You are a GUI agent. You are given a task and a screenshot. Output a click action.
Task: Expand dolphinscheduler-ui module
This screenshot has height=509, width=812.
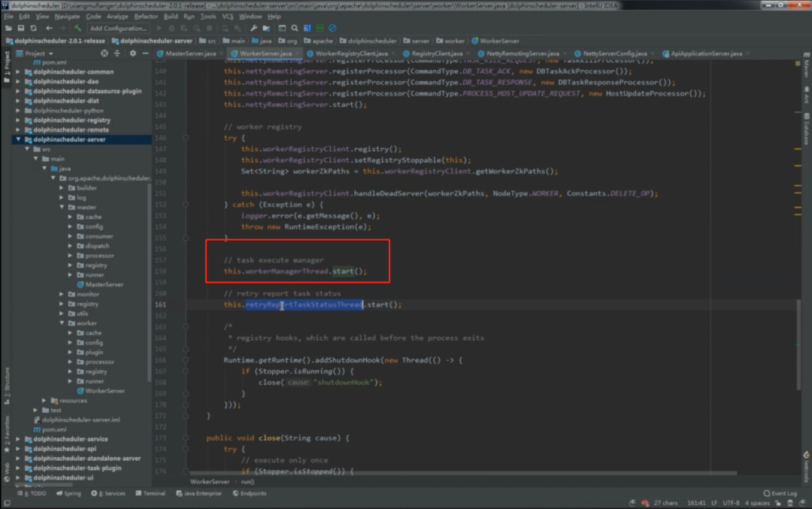(x=19, y=477)
